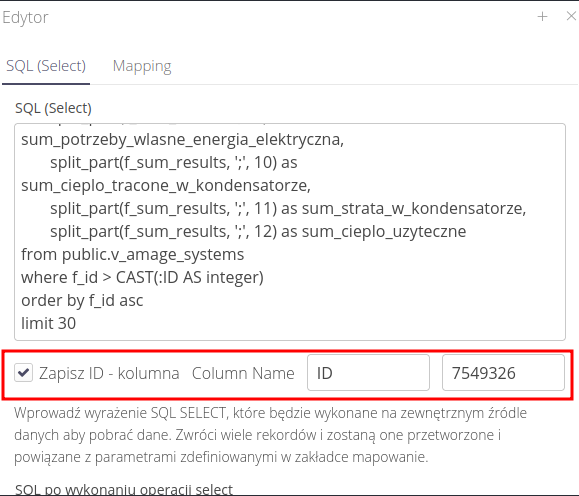
Task: Click the split_part line ending with '10) as'
Action: coord(174,163)
